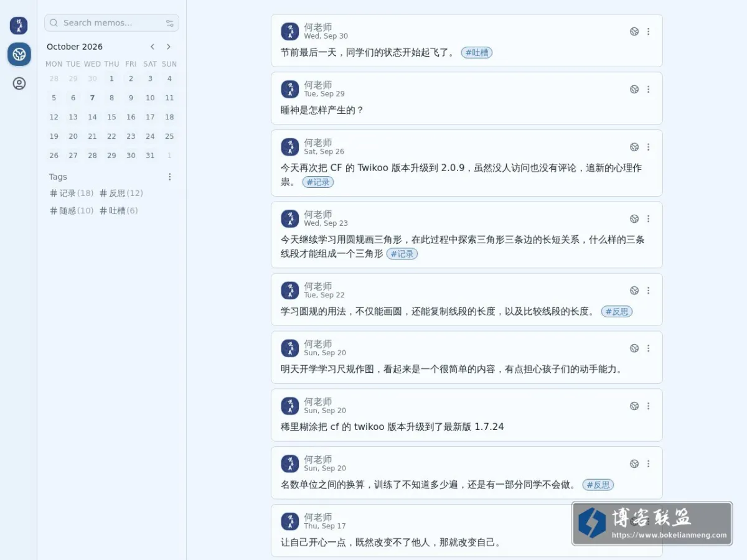Select October 31 in the calendar

coord(150,156)
